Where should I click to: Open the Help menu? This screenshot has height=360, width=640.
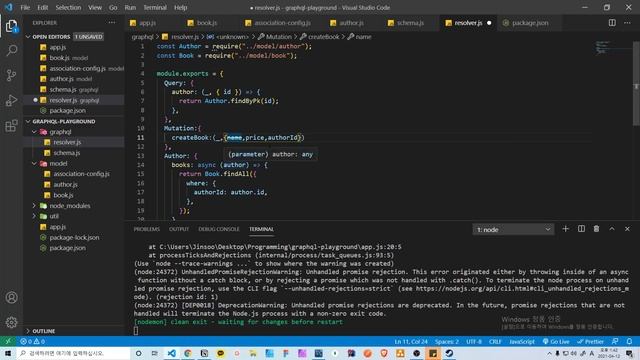click(x=180, y=7)
